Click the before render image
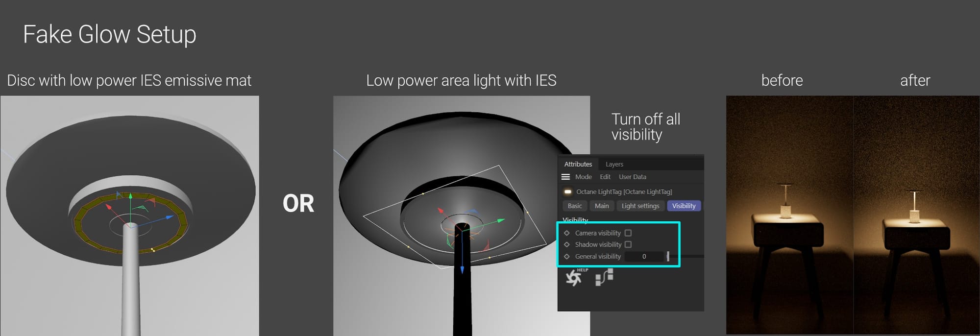The height and width of the screenshot is (336, 980). [789, 215]
